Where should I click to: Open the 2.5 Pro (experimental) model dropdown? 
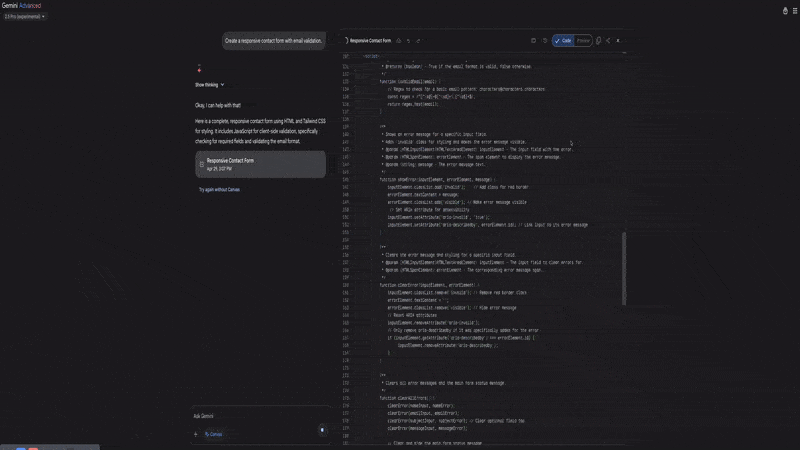click(x=24, y=16)
